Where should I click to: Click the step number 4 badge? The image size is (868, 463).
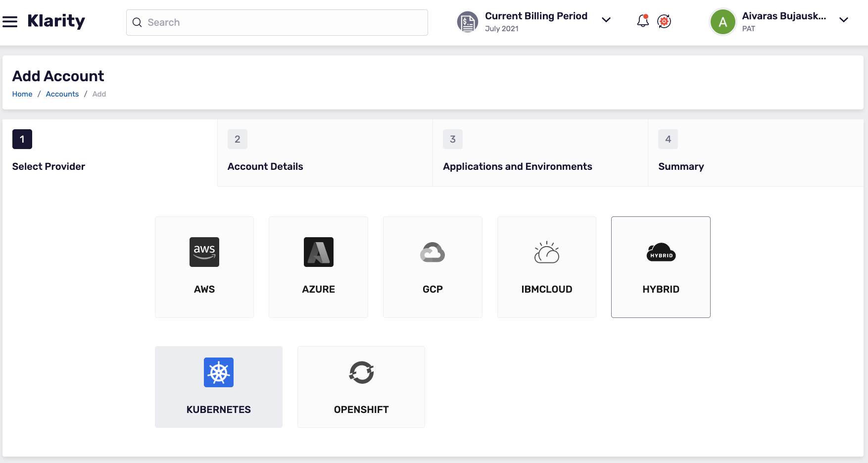tap(668, 139)
